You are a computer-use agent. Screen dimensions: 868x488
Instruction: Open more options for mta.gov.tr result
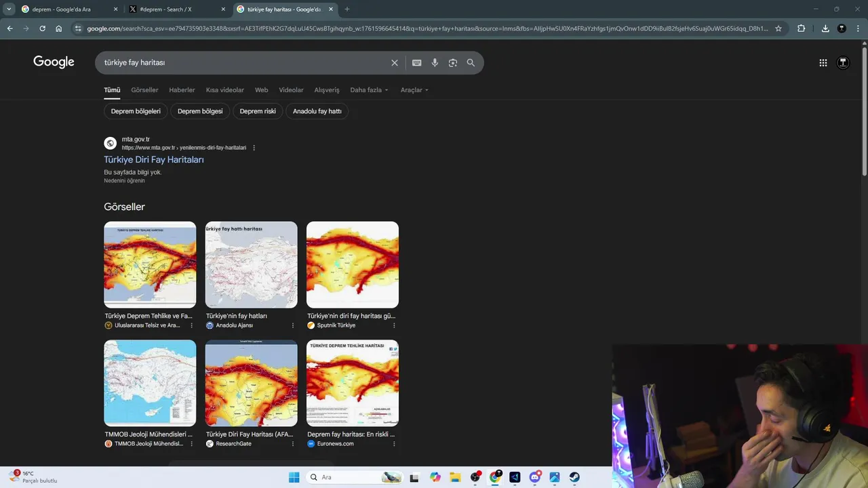254,148
